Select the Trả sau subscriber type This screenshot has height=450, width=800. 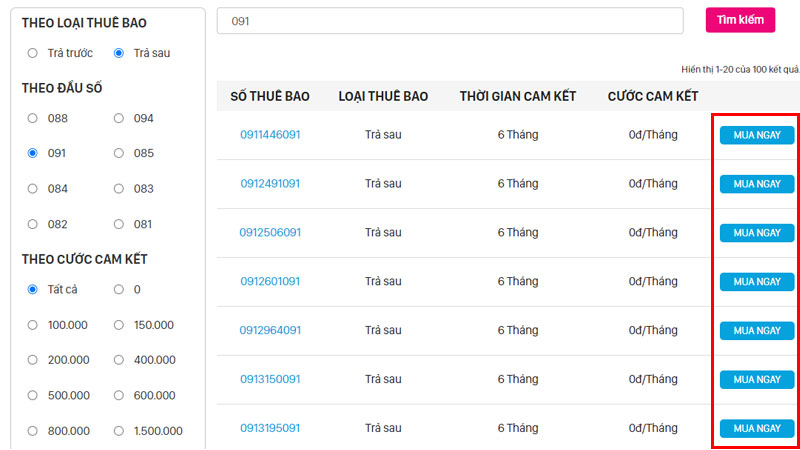pos(119,53)
